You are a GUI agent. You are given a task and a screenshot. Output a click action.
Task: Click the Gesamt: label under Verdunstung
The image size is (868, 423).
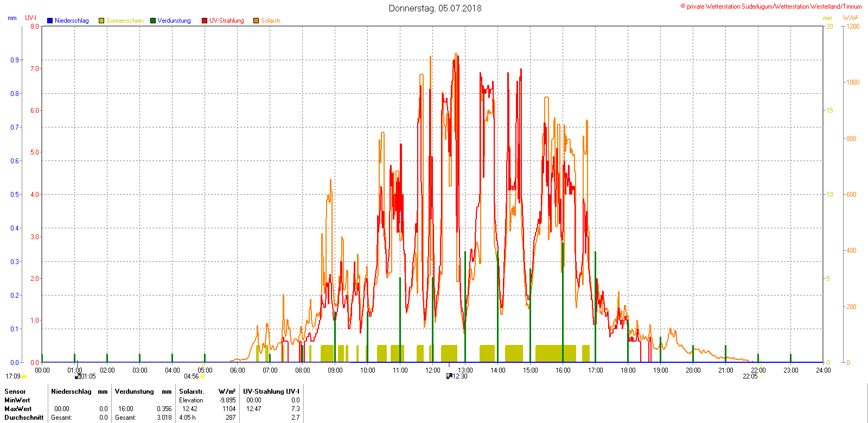(x=125, y=418)
